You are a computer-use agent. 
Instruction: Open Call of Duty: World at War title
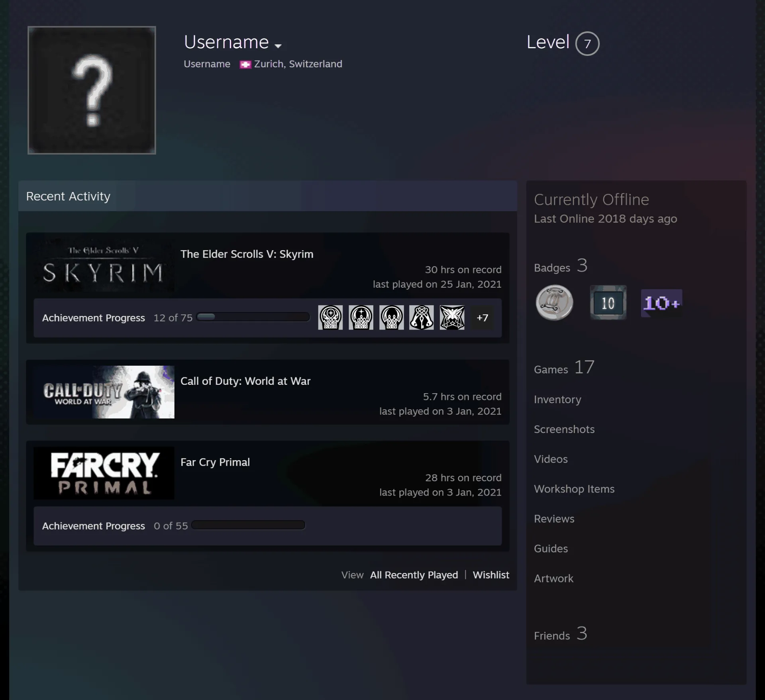pos(245,381)
